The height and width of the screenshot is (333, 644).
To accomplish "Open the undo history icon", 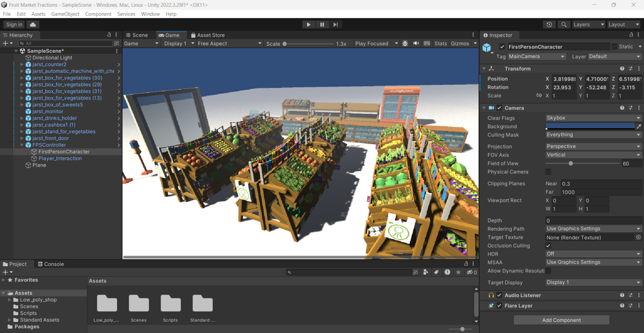I will click(549, 25).
